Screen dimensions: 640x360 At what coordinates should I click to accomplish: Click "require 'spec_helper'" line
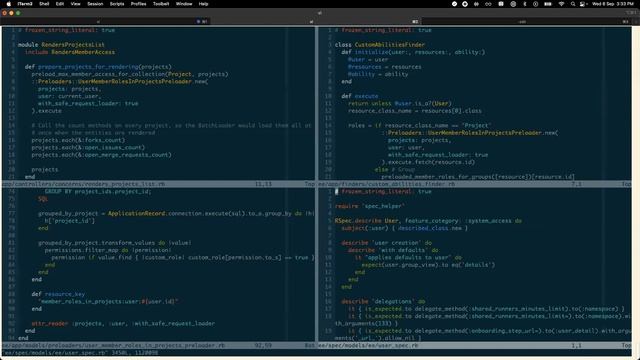(x=370, y=206)
